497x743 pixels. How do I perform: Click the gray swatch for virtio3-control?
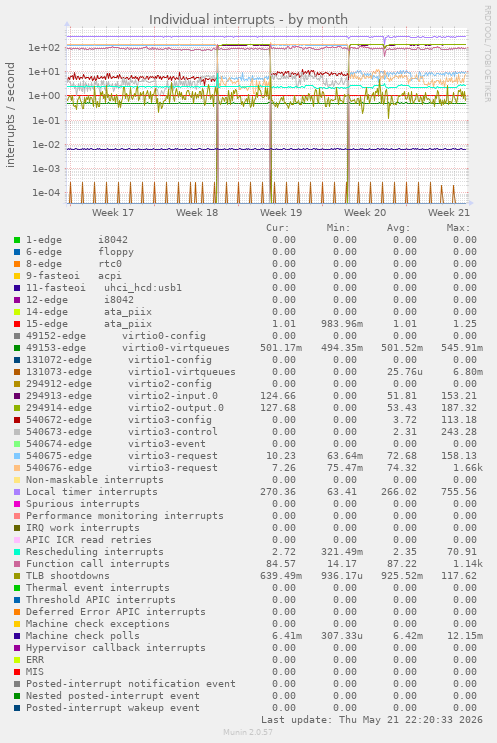[x=17, y=432]
